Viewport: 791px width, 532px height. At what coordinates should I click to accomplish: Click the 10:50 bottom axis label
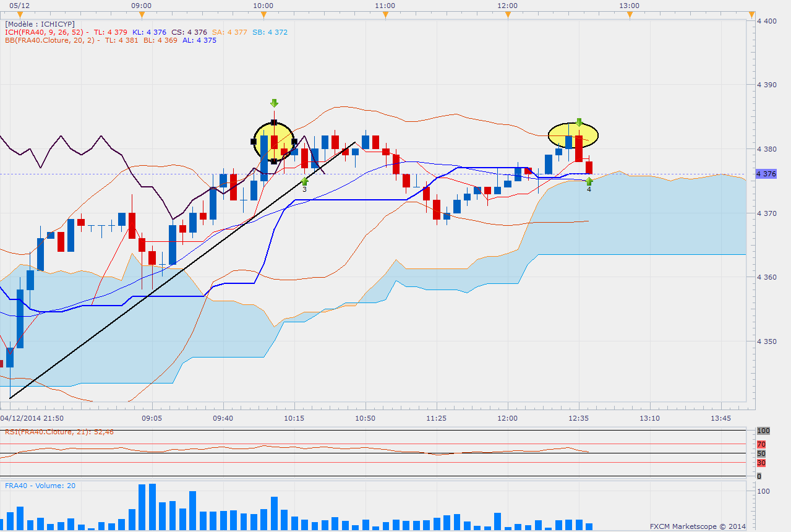366,418
